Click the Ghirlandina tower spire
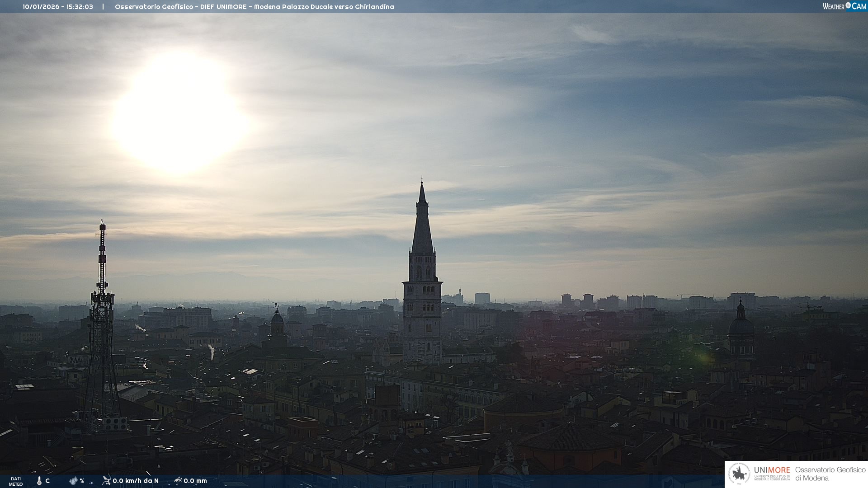The width and height of the screenshot is (868, 488). coord(422,226)
